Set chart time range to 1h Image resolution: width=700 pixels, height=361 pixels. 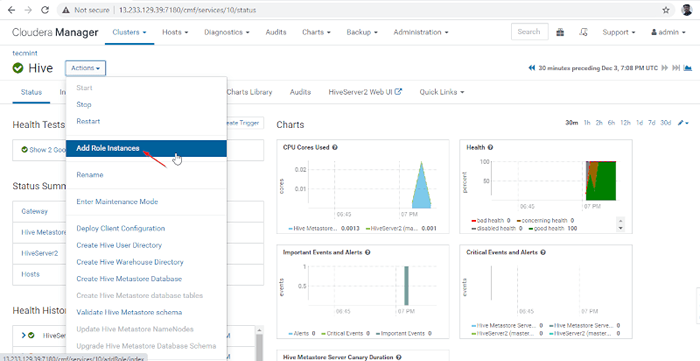587,123
